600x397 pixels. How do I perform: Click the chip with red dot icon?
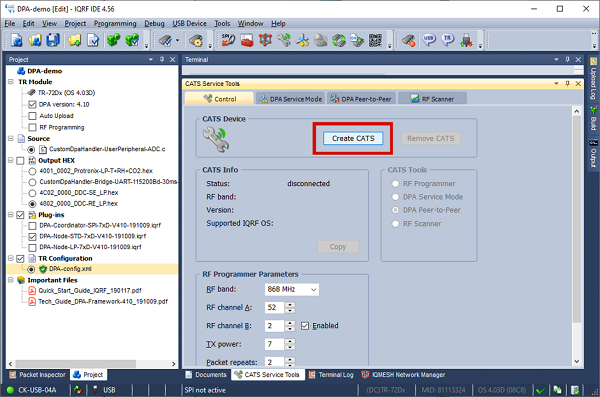pos(409,40)
